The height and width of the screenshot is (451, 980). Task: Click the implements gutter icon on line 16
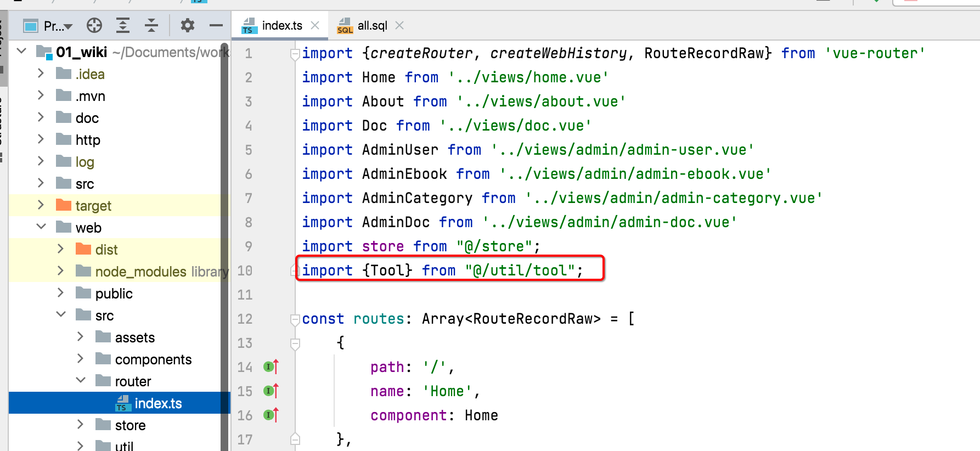point(271,415)
